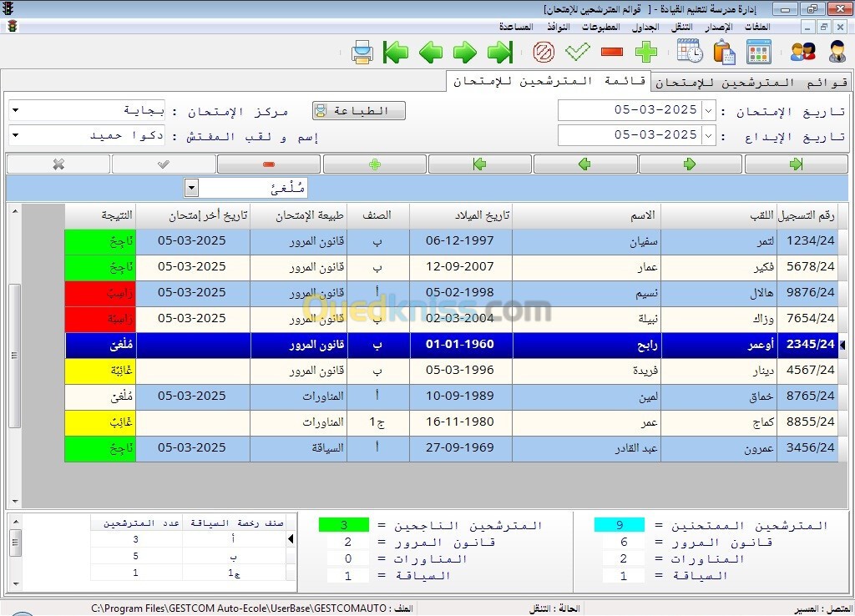Click the two-people users icon
This screenshot has height=616, width=855.
803,53
